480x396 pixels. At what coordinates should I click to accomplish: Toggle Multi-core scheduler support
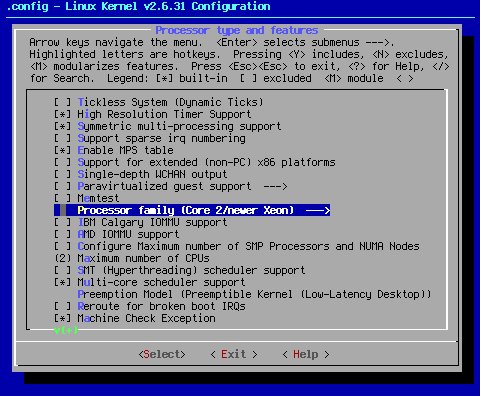63,282
